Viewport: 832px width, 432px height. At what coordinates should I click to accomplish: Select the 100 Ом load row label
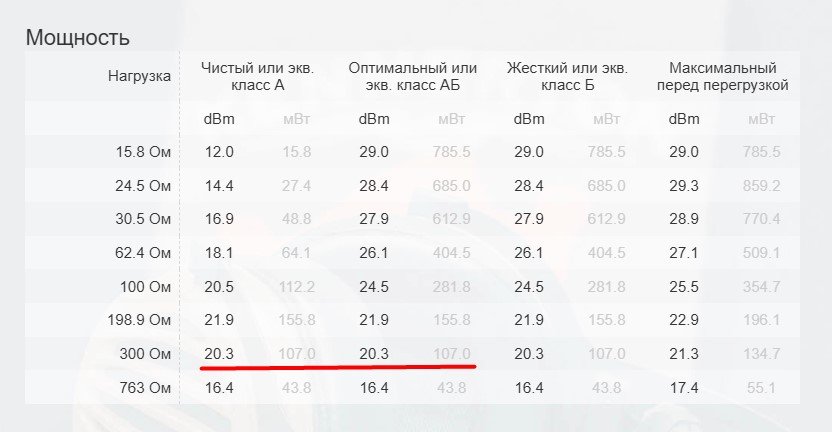coord(145,287)
